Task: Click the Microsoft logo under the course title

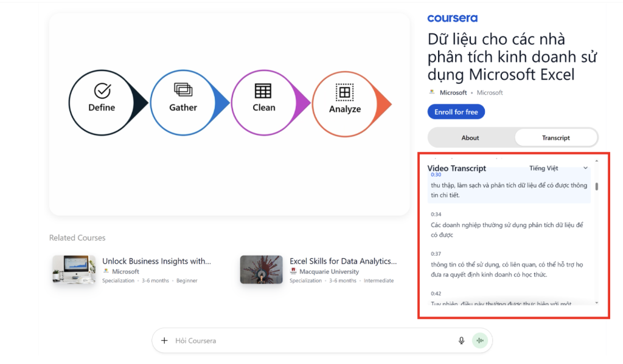Action: pyautogui.click(x=432, y=92)
